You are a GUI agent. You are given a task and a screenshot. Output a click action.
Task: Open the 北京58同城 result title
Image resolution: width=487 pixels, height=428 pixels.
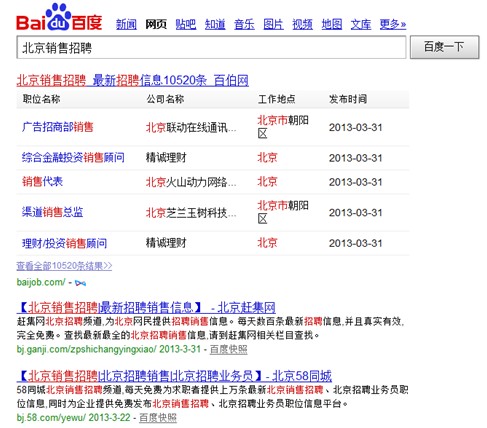[x=174, y=376]
